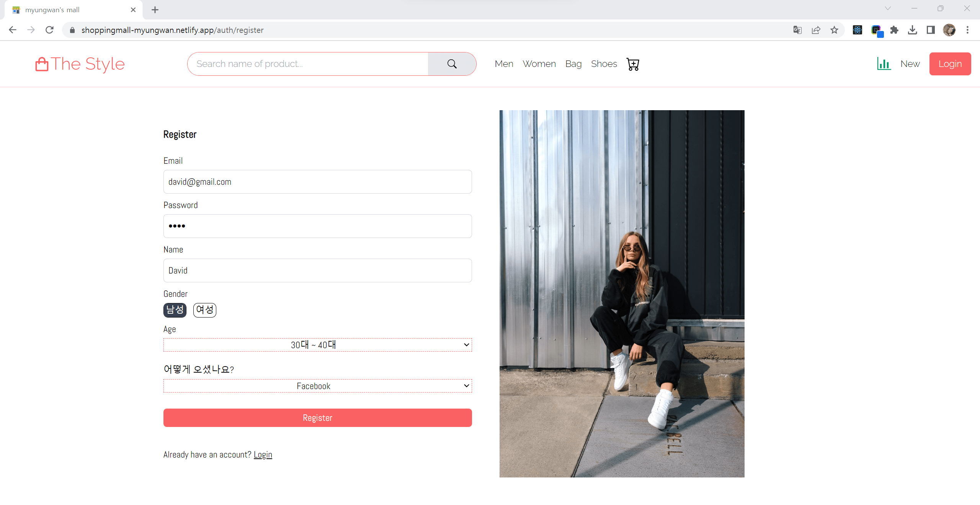Screen dimensions: 980x505
Task: Click the pink Login button in the header
Action: (x=950, y=64)
